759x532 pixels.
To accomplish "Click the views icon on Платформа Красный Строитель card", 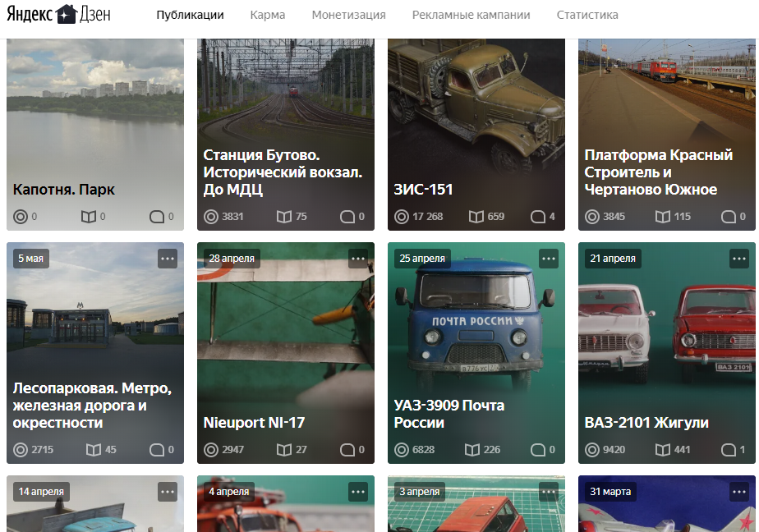I will 592,217.
